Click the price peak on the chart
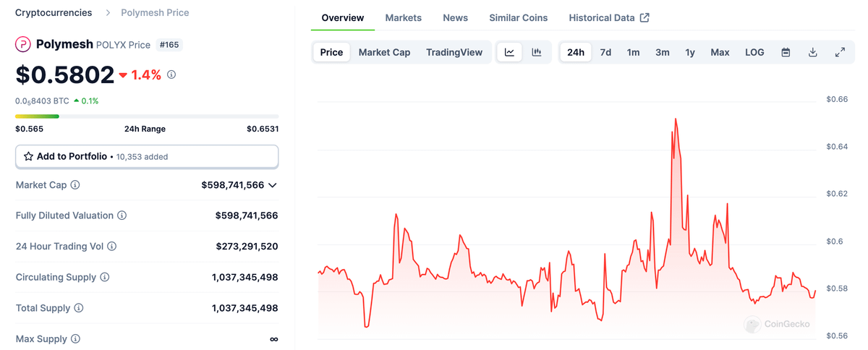 pyautogui.click(x=676, y=119)
